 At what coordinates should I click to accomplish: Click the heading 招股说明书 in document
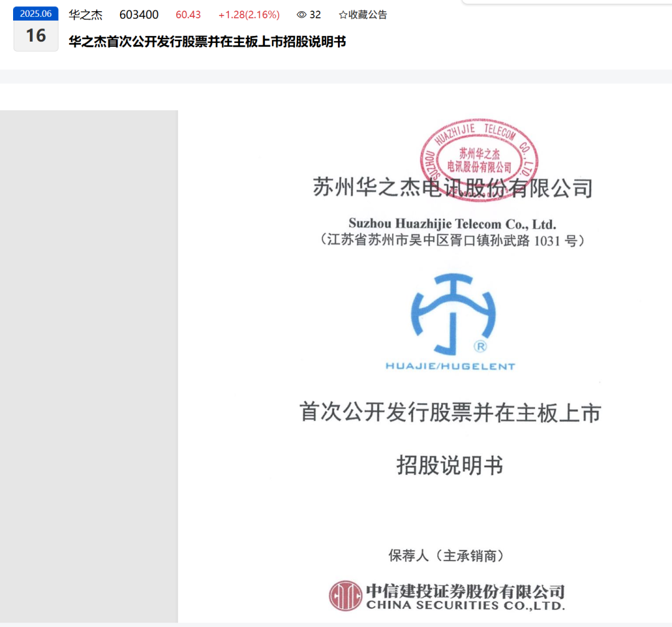coord(450,465)
